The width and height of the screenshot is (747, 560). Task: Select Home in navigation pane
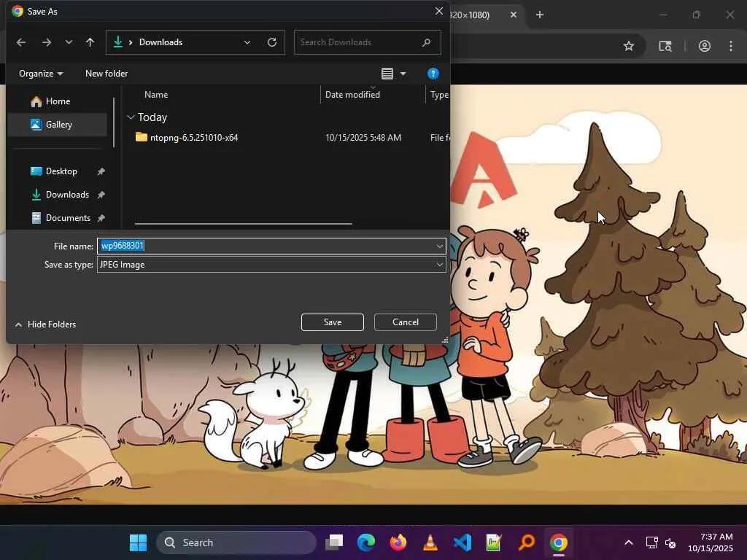pyautogui.click(x=58, y=101)
